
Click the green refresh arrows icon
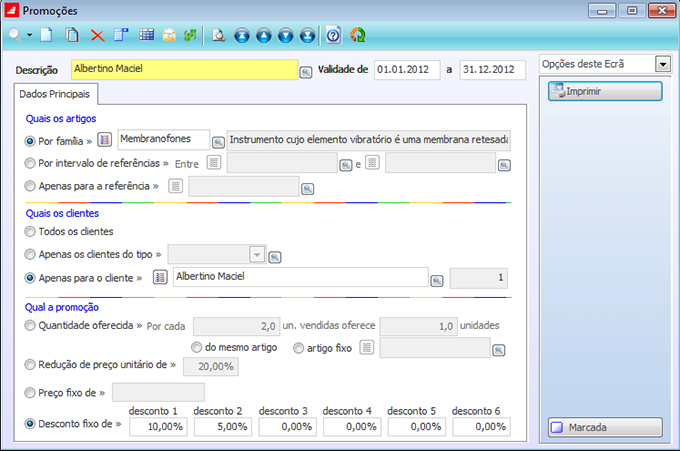point(190,35)
